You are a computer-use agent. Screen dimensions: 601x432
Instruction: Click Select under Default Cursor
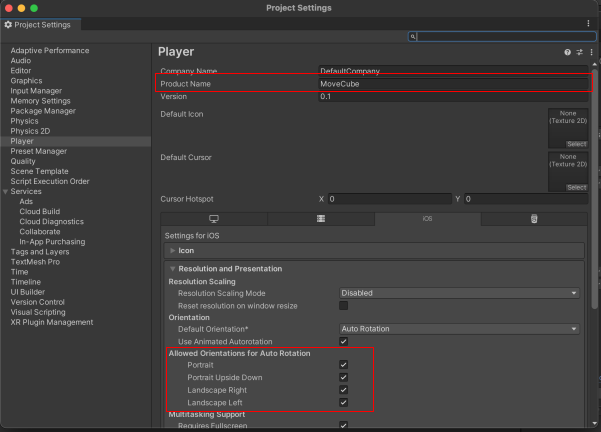click(576, 187)
